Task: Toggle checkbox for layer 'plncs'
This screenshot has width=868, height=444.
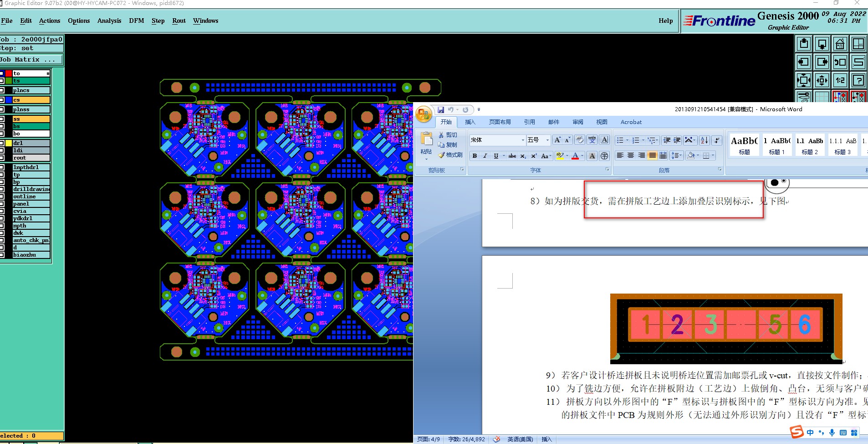Action: click(2, 90)
